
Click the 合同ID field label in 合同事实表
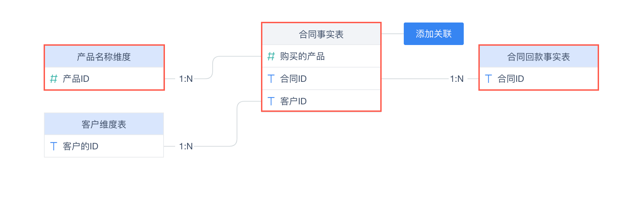tap(293, 79)
